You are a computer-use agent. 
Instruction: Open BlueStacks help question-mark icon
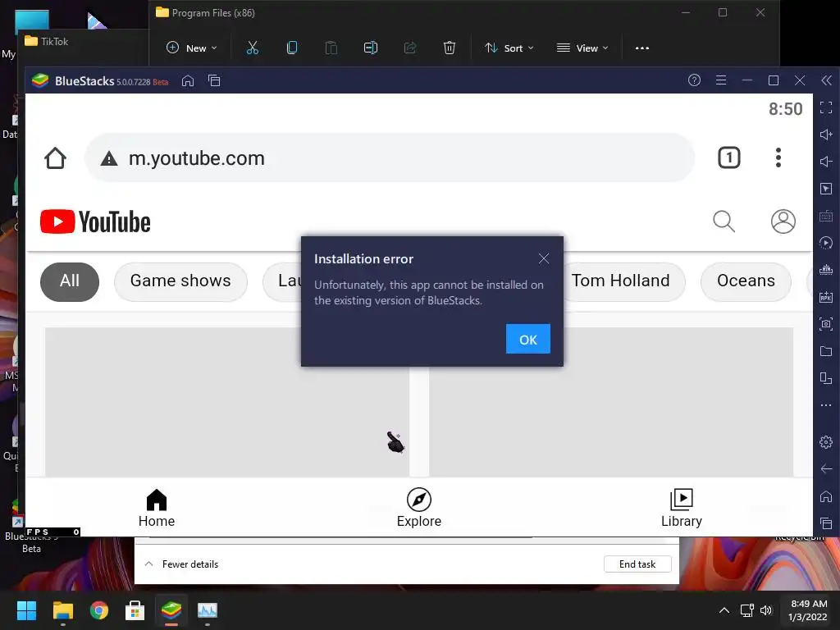coord(694,80)
